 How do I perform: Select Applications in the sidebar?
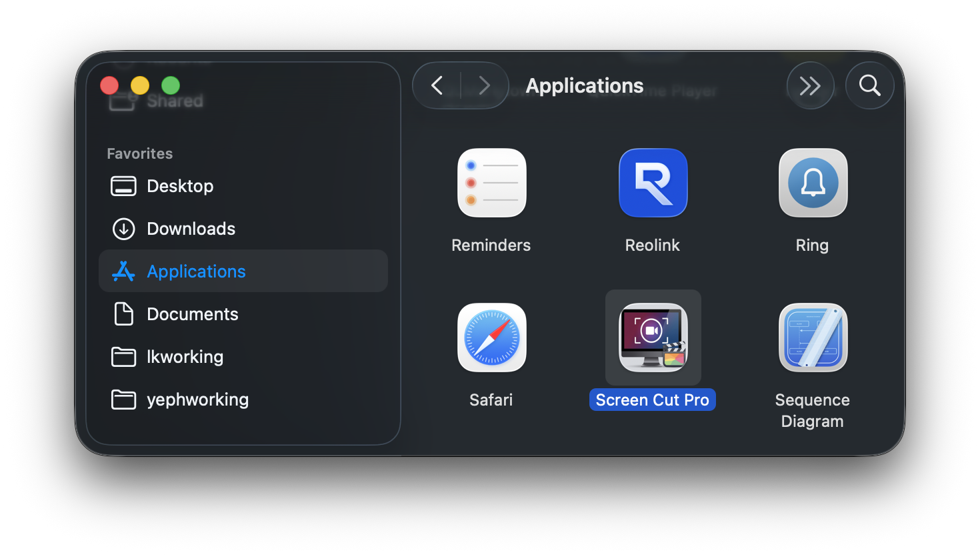(243, 271)
